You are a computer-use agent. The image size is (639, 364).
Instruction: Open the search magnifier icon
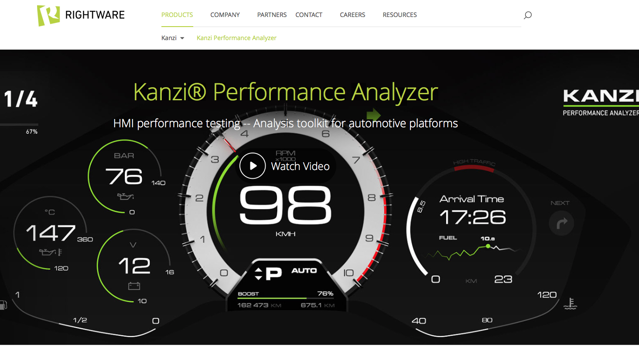click(x=527, y=15)
